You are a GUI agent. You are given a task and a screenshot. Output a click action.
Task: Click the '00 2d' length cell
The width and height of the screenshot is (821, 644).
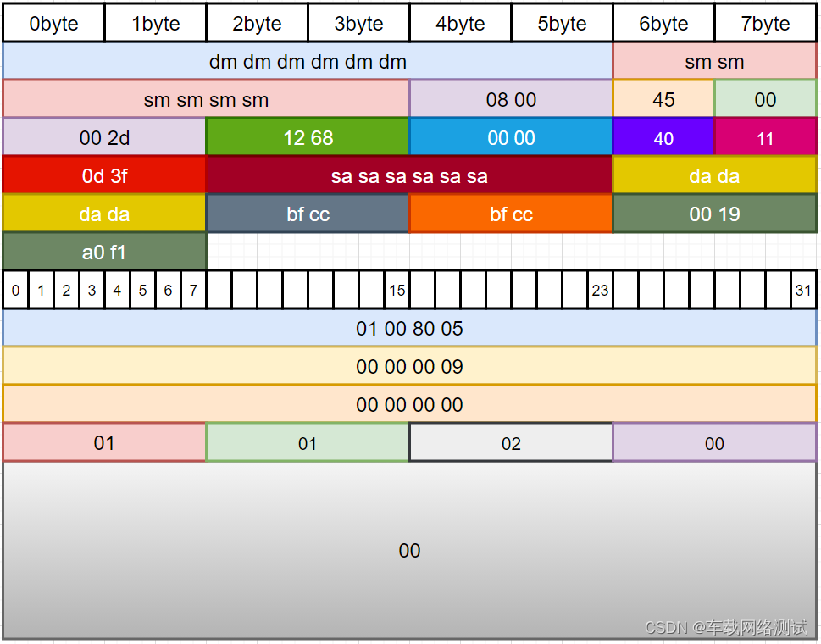point(104,137)
